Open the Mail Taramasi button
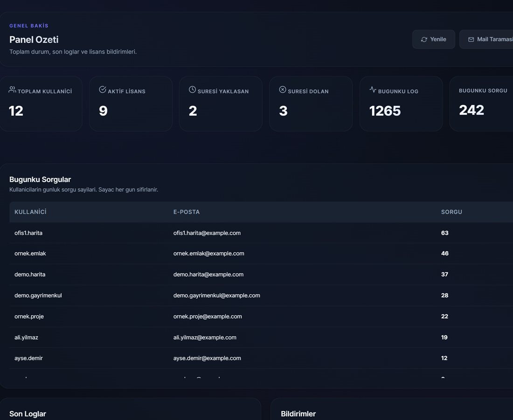 [486, 39]
